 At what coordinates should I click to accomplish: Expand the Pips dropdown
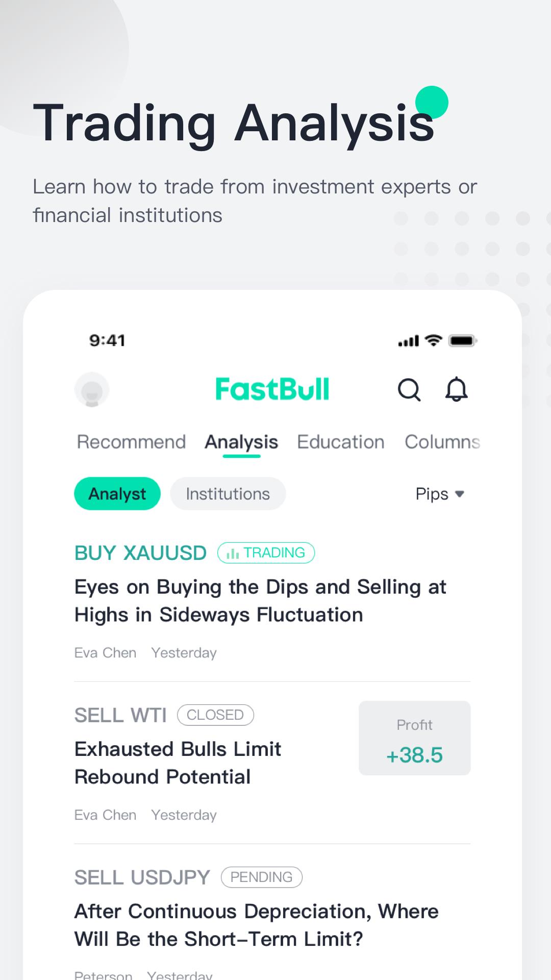pos(432,494)
